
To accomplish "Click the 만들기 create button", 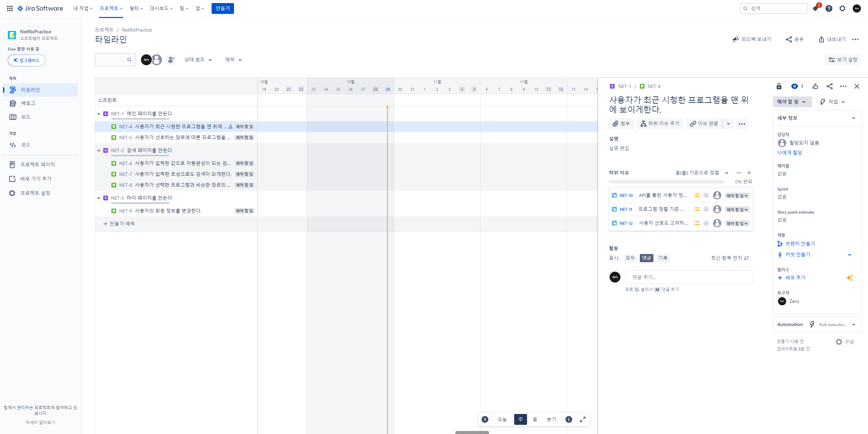I will pos(222,8).
